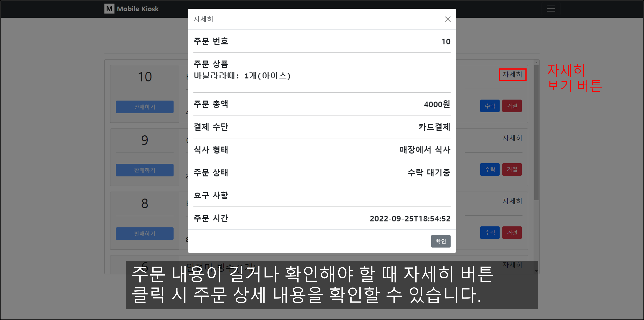Viewport: 644px width, 320px height.
Task: Click the 주문 상품 heading in the modal
Action: pyautogui.click(x=211, y=64)
